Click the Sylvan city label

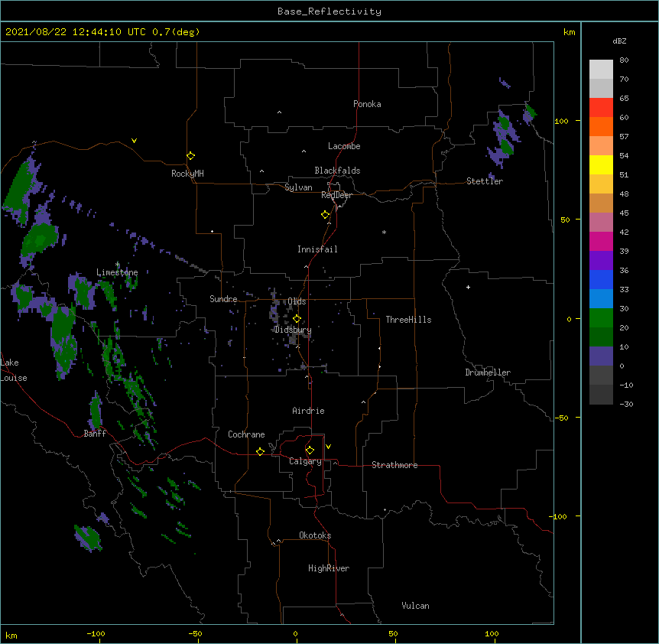pos(298,187)
